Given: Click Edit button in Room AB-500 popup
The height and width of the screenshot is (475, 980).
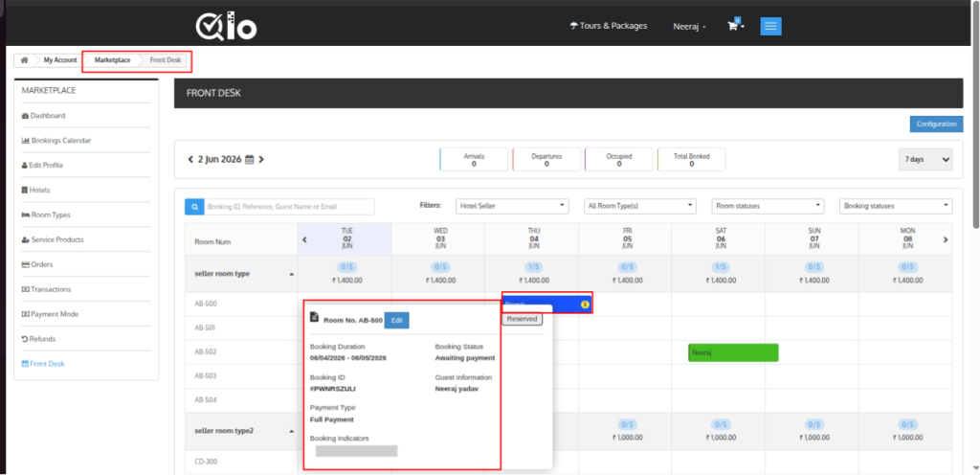Looking at the screenshot, I should 397,320.
